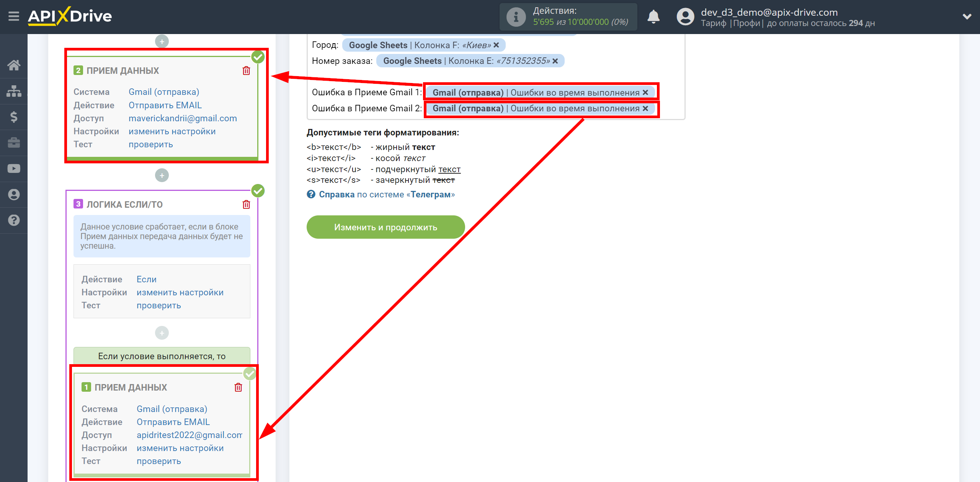Open billing dollar icon in sidebar

click(x=14, y=117)
